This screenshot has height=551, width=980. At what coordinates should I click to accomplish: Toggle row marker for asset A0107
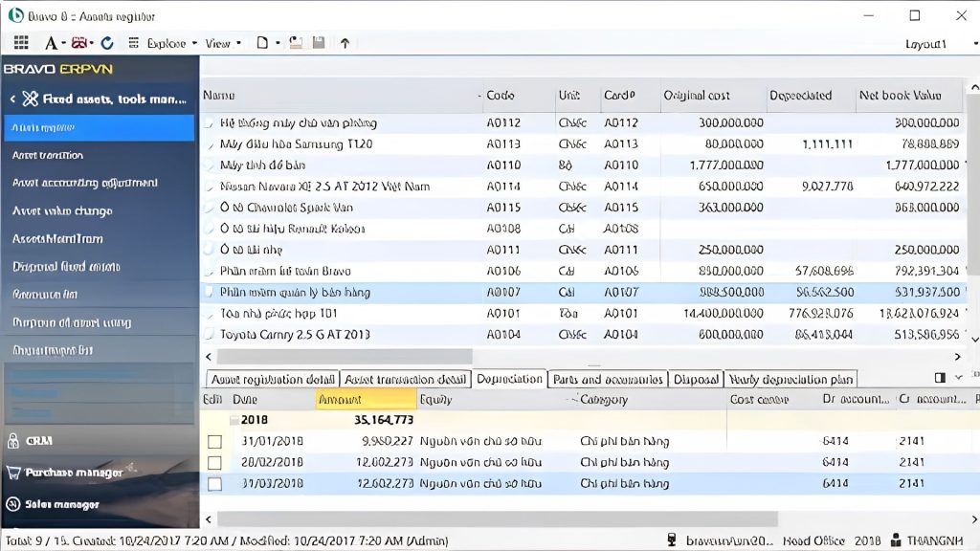point(210,292)
